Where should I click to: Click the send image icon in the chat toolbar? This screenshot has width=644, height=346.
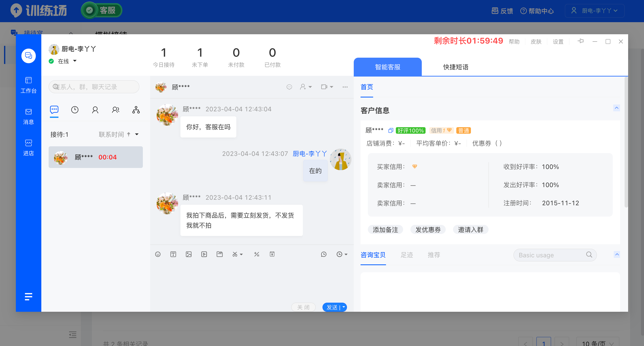[x=189, y=254]
